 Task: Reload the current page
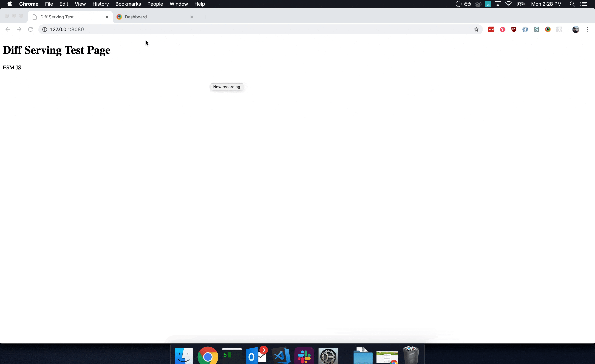coord(30,29)
